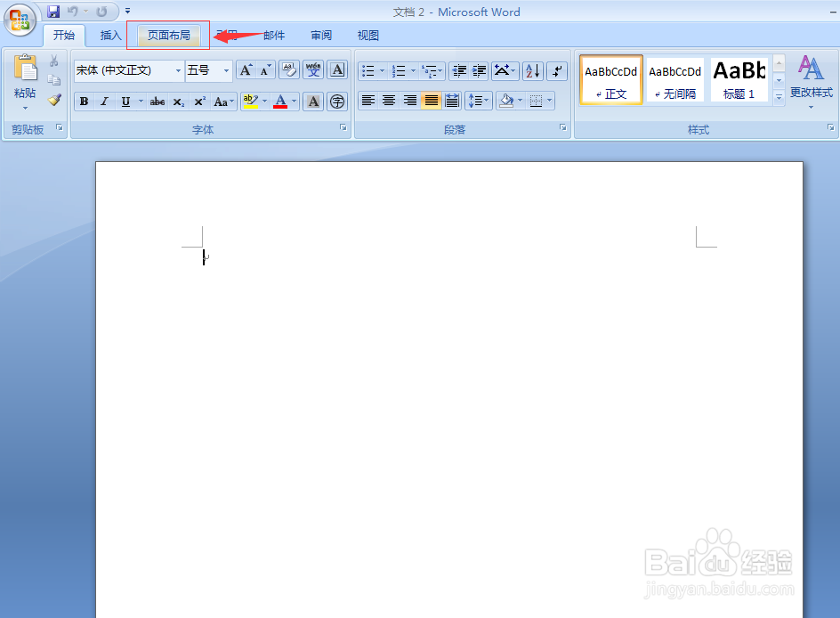Switch to the 开始 tab
The image size is (840, 618).
click(x=64, y=36)
